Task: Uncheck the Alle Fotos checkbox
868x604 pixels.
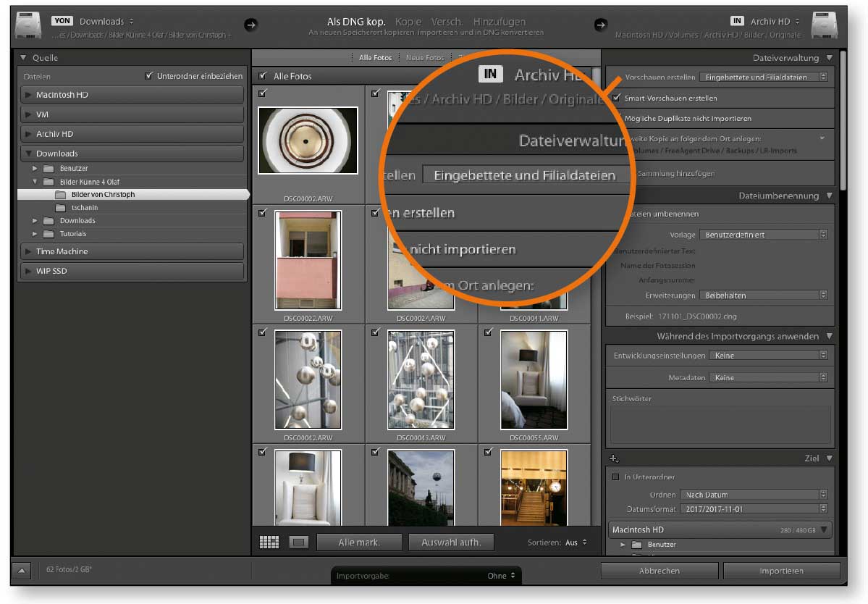Action: 262,76
